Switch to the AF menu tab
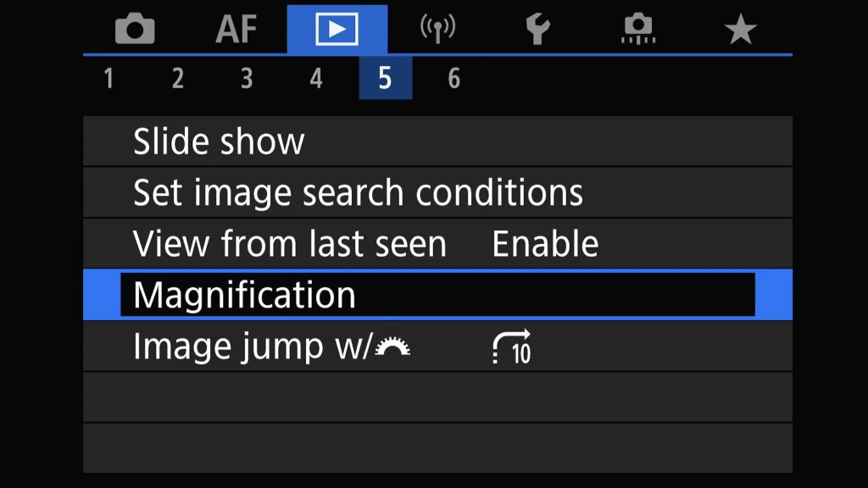This screenshot has height=488, width=868. pos(236,30)
